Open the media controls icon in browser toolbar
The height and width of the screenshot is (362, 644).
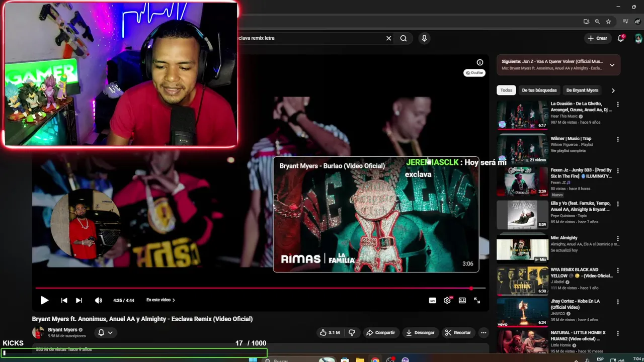coord(625,22)
